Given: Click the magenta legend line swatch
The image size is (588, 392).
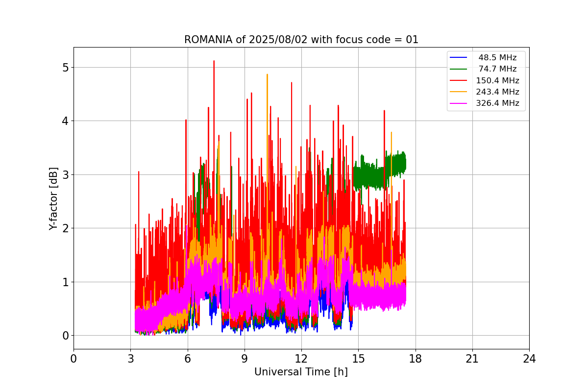Looking at the screenshot, I should pos(458,103).
